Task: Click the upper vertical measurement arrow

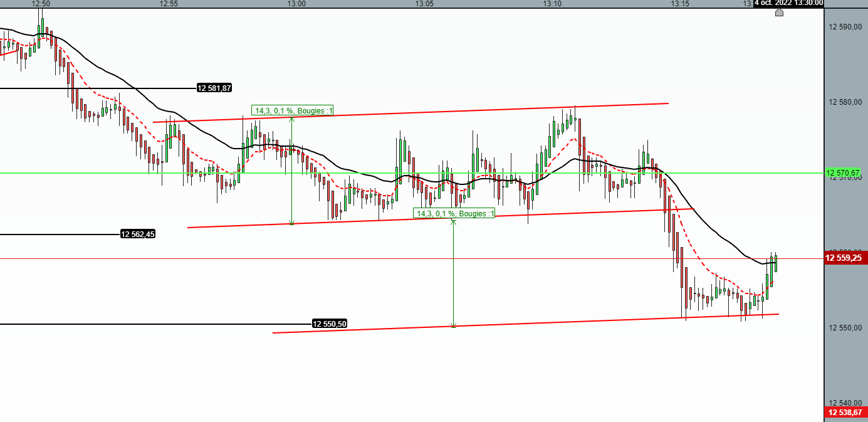Action: [x=291, y=171]
